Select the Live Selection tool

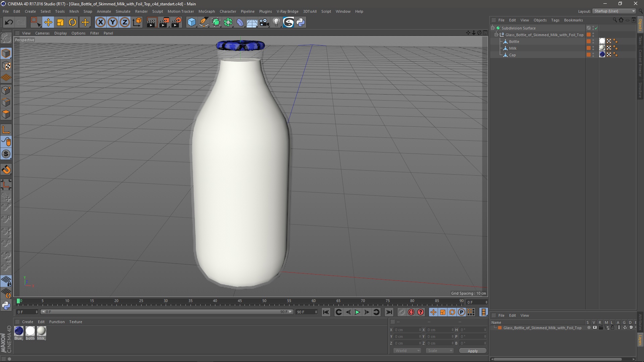[36, 22]
